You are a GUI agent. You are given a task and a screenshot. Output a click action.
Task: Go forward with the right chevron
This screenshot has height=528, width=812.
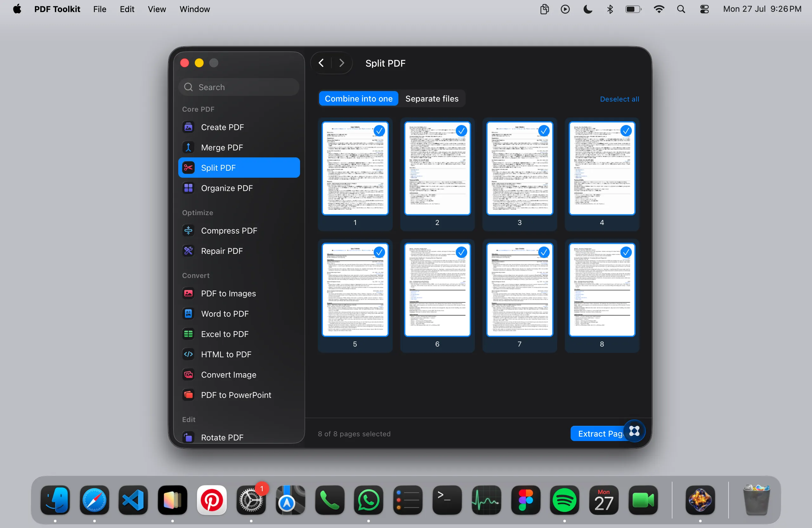click(x=342, y=63)
